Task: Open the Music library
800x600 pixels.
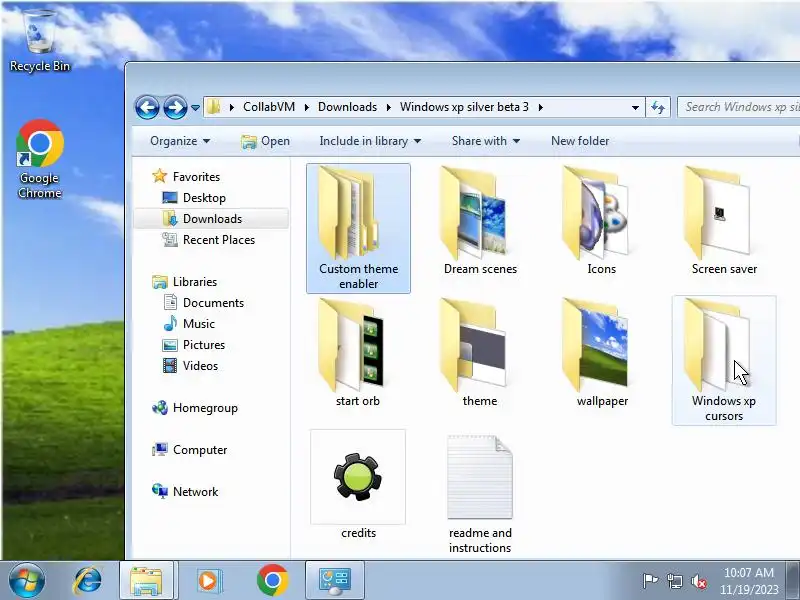Action: (x=198, y=323)
